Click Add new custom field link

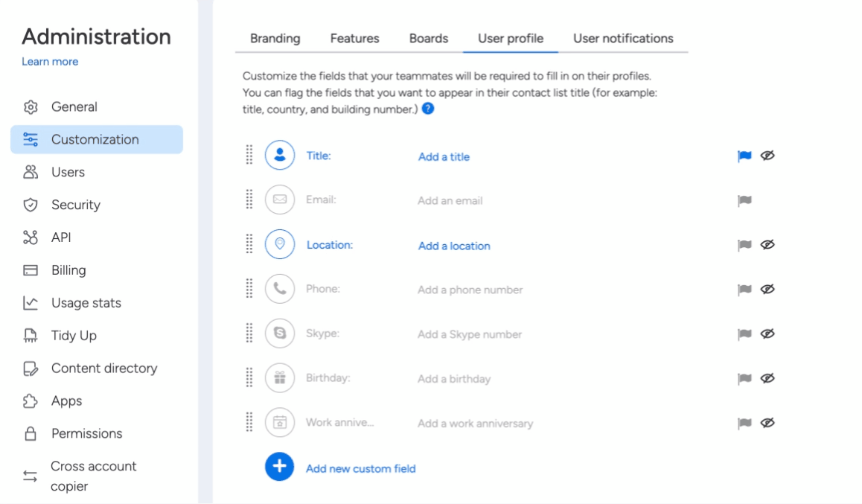360,468
